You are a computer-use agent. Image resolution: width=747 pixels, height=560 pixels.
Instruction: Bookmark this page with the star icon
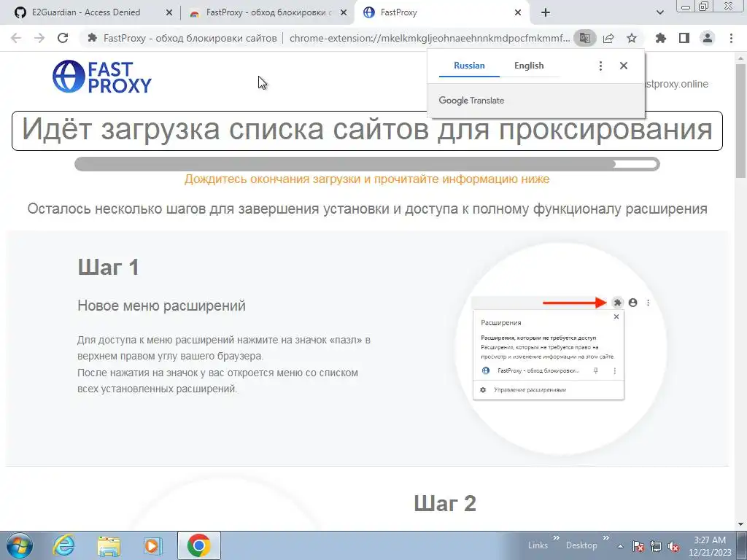(x=632, y=38)
